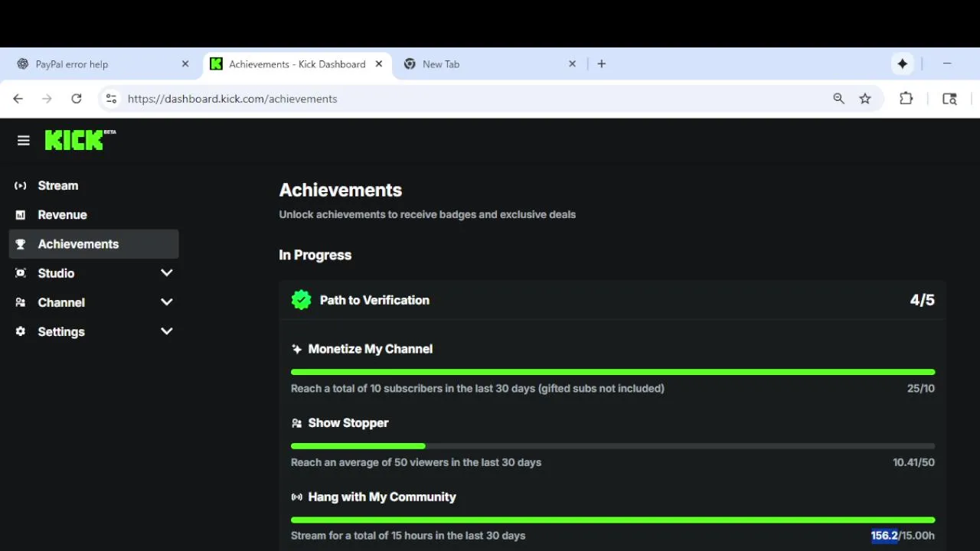Click 'Stream for a total of 15 hours' text
The image size is (980, 551).
(408, 536)
